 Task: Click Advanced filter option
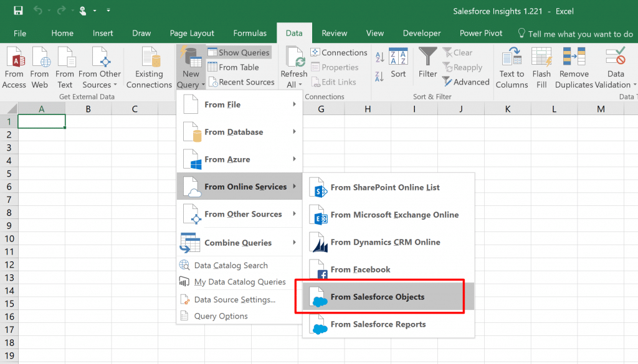click(x=466, y=82)
